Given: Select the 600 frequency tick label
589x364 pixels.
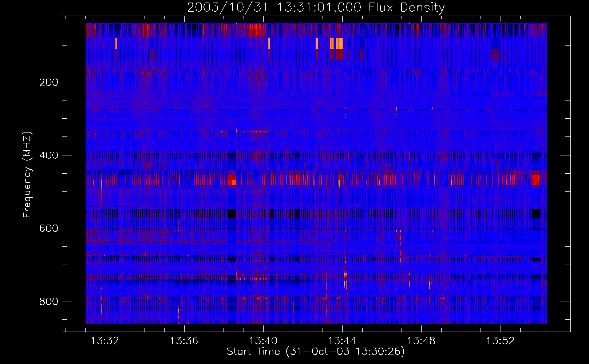Looking at the screenshot, I should point(49,228).
